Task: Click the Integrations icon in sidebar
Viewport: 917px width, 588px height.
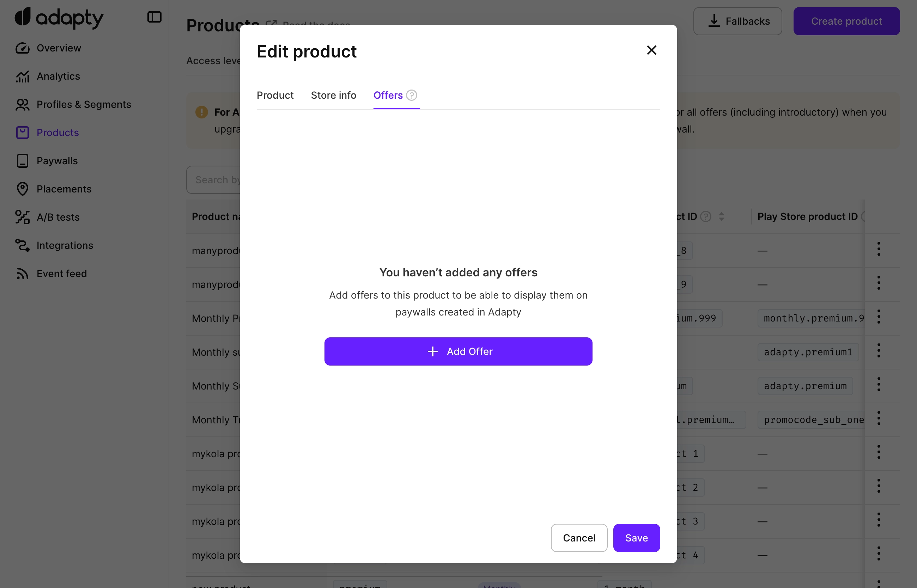Action: tap(23, 245)
